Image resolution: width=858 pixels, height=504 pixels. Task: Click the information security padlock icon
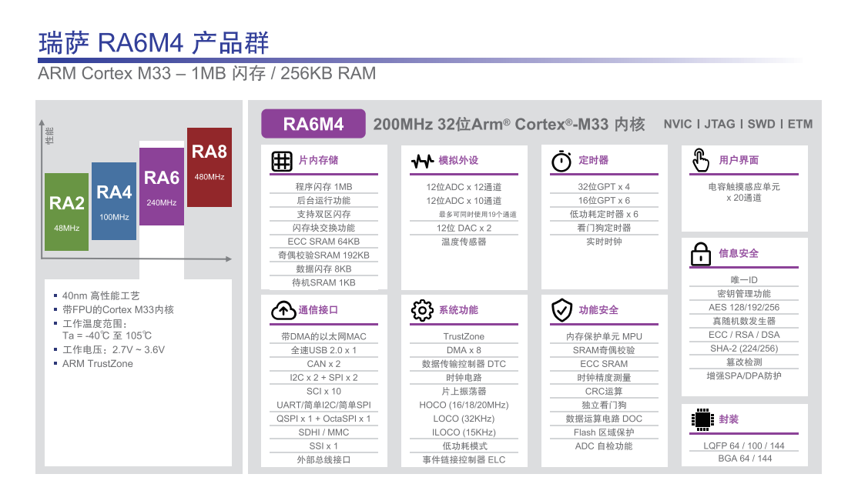[x=700, y=254]
